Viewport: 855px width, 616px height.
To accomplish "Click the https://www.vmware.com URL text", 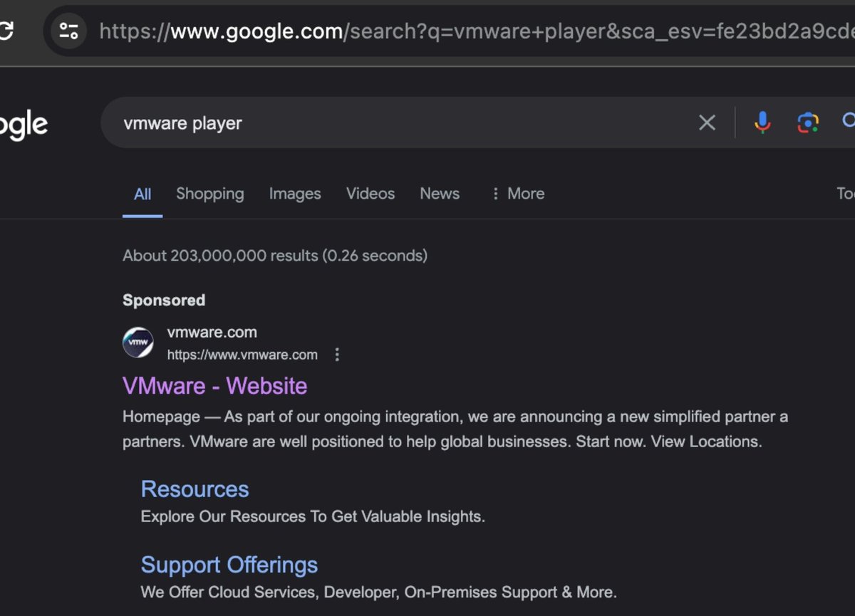I will [x=242, y=355].
